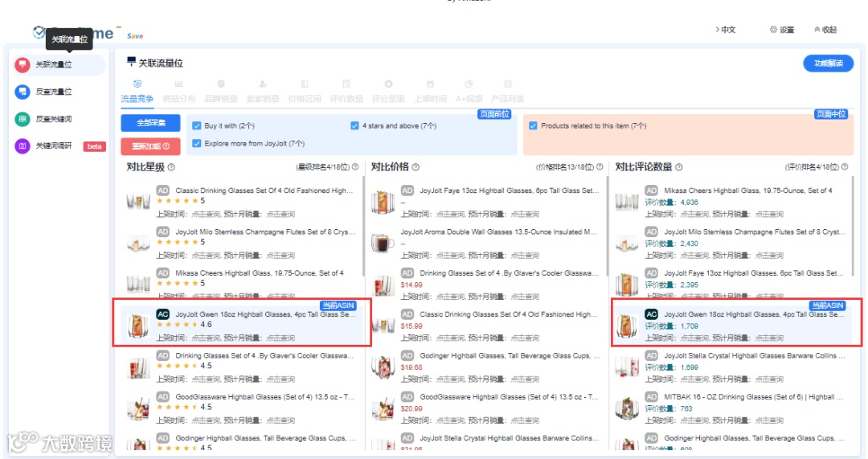
Task: Click the 功能解读 button
Action: [x=828, y=64]
